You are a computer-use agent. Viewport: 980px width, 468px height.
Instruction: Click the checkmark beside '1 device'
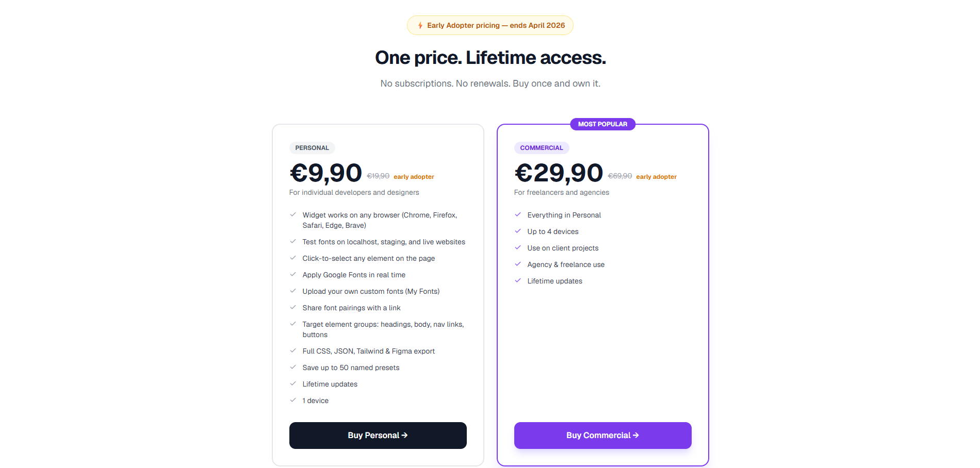(x=293, y=400)
